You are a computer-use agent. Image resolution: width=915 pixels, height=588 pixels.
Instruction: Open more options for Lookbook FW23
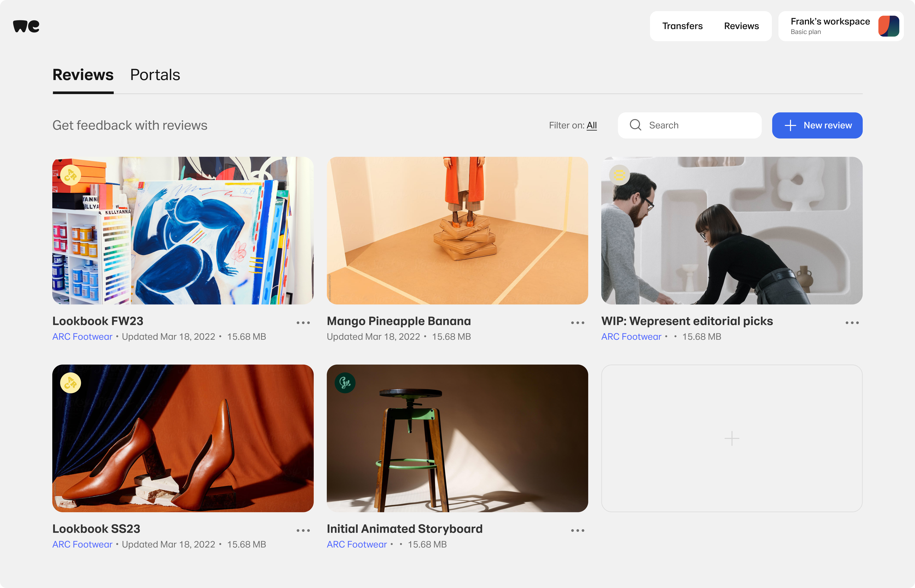[x=303, y=323]
